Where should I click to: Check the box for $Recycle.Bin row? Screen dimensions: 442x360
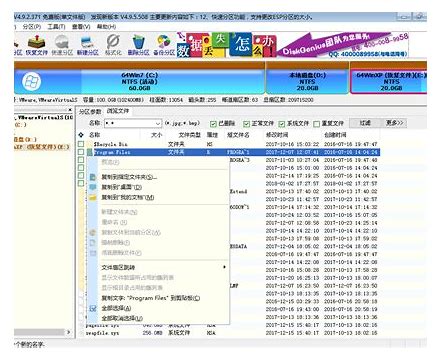81,144
